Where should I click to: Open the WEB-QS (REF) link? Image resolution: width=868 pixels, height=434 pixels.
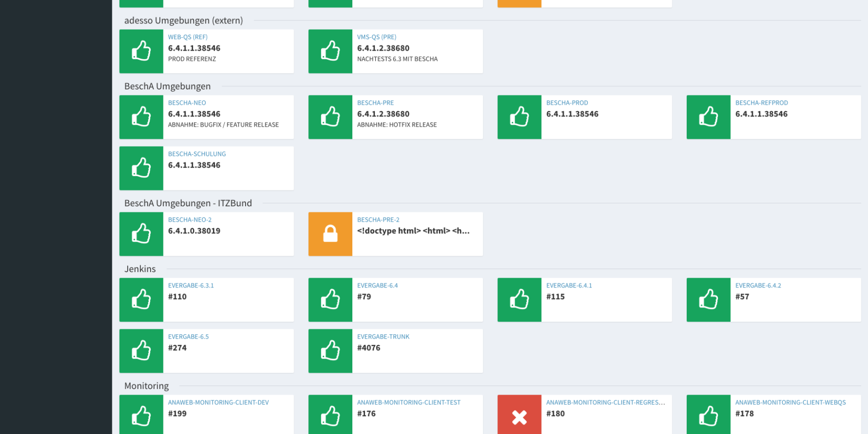coord(188,37)
